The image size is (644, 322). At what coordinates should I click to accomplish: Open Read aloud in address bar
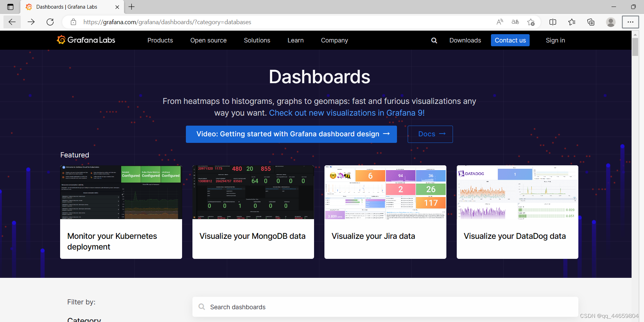pyautogui.click(x=500, y=22)
